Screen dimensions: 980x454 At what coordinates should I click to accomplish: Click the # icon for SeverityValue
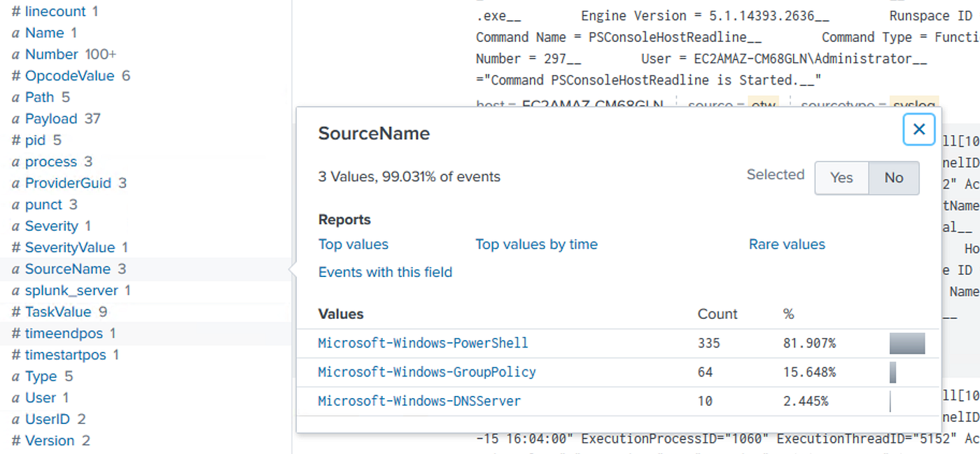pos(16,248)
